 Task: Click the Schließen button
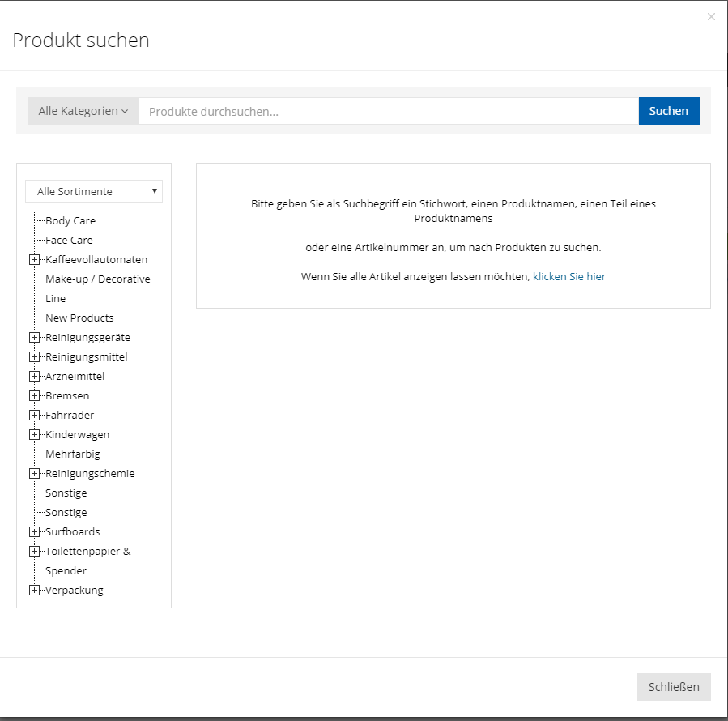tap(674, 687)
